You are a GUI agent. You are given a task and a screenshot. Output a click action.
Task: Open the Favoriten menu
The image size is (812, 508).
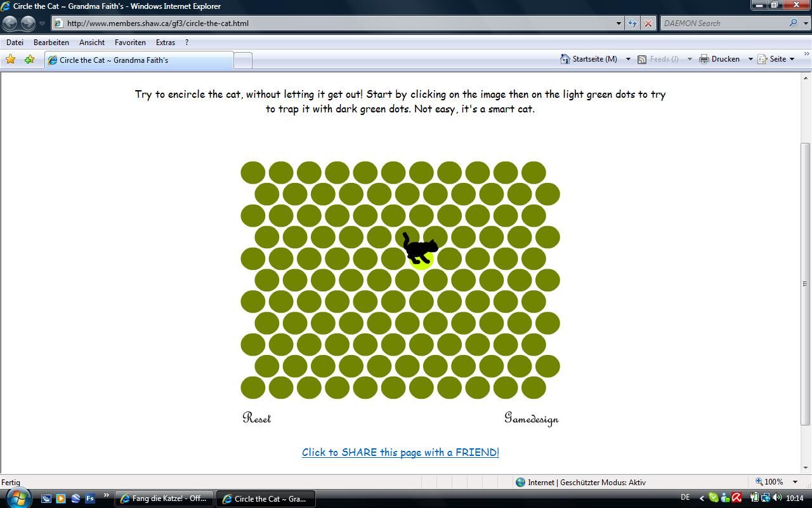tap(130, 43)
